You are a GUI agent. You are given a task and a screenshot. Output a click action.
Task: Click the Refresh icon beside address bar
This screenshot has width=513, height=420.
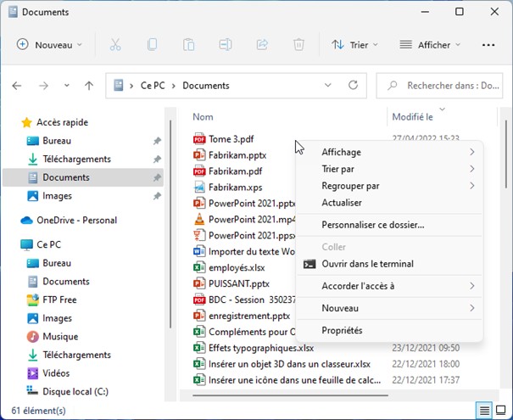(x=354, y=86)
